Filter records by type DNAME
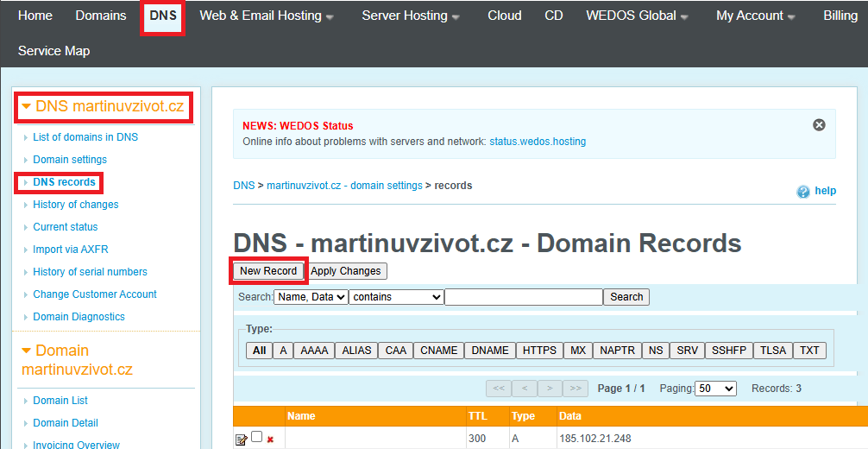Viewport: 868px width, 449px height. [x=490, y=351]
